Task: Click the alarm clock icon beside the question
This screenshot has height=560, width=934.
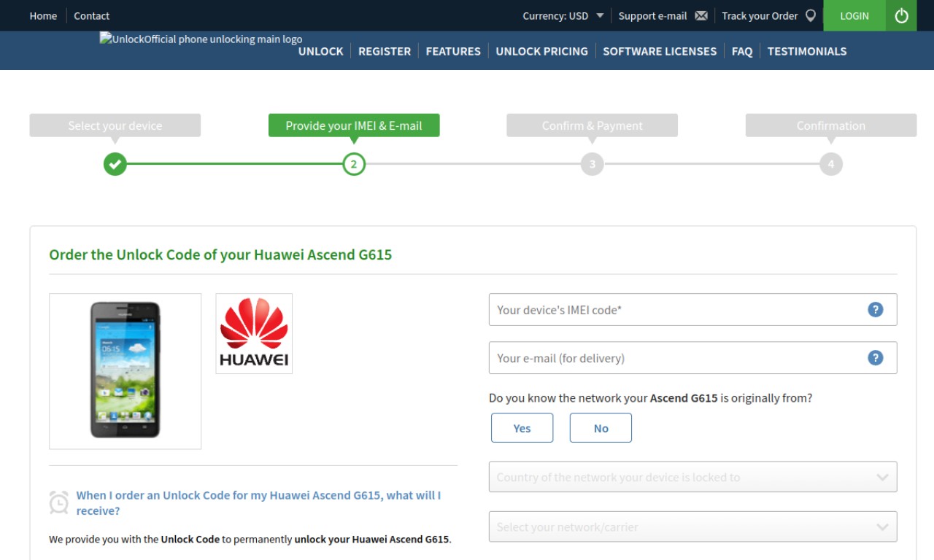Action: click(x=59, y=502)
